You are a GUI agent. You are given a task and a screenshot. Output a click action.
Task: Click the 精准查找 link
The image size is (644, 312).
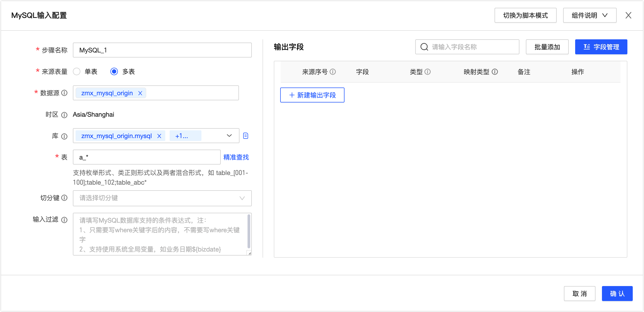click(236, 157)
